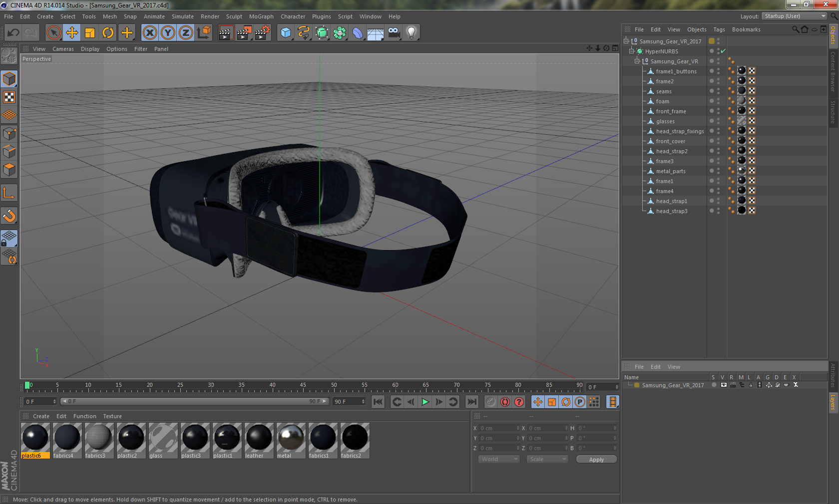839x504 pixels.
Task: Collapse the Samsung_Gear_VR_2017 tree node
Action: click(626, 41)
